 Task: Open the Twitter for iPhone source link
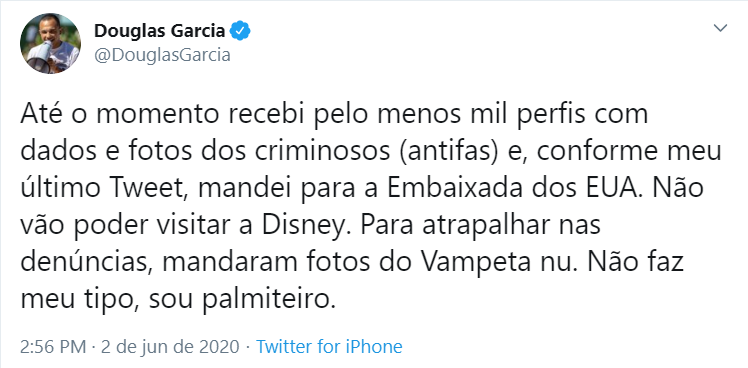point(329,347)
